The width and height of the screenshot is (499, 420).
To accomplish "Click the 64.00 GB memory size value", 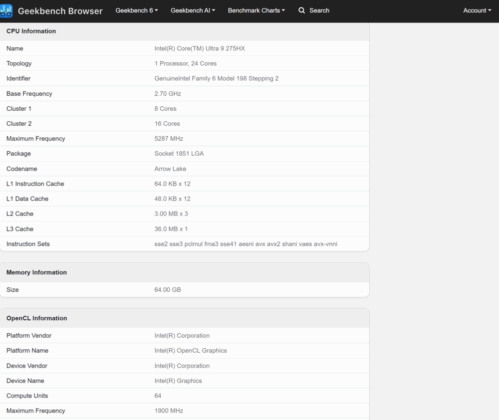I will [x=168, y=290].
